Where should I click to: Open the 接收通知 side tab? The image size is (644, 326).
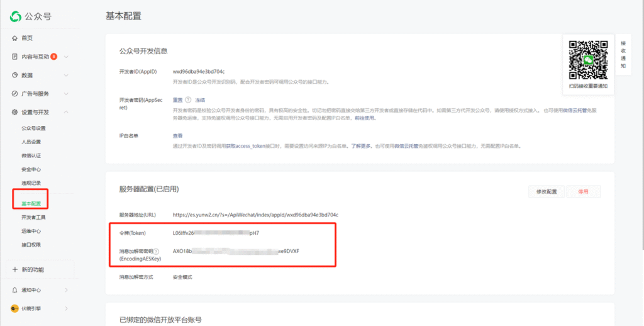623,55
